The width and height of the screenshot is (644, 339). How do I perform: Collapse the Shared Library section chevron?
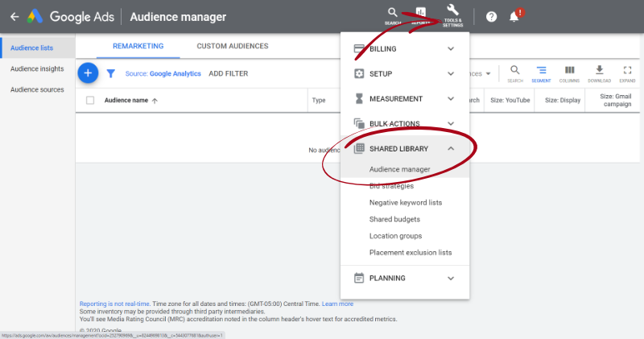451,148
